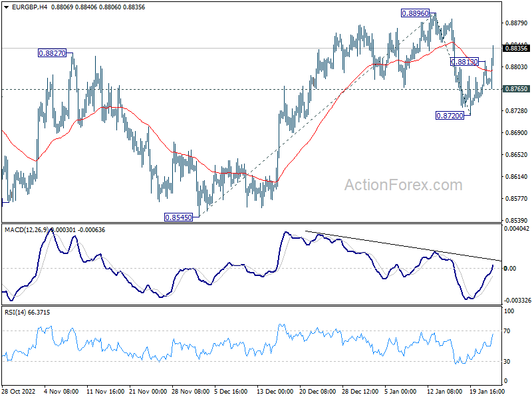The height and width of the screenshot is (399, 532).
Task: Click the MACD 0.004042 scale value
Action: 517,229
